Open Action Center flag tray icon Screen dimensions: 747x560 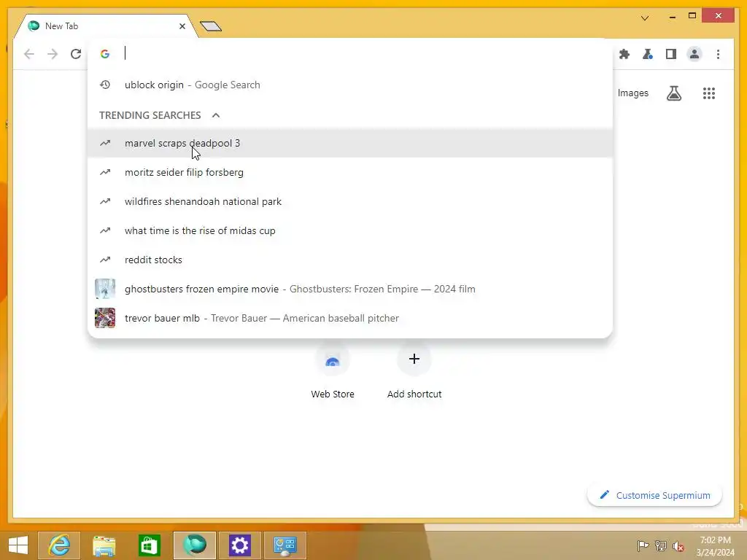(643, 545)
